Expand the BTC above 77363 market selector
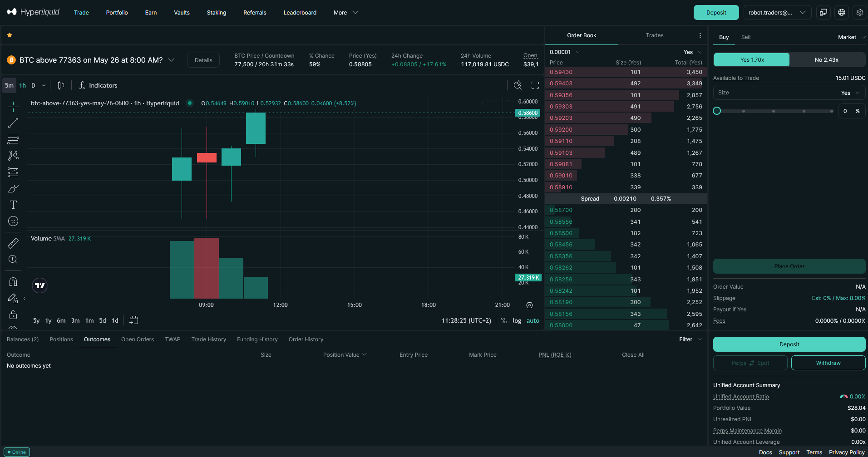This screenshot has width=868, height=457. (x=171, y=60)
